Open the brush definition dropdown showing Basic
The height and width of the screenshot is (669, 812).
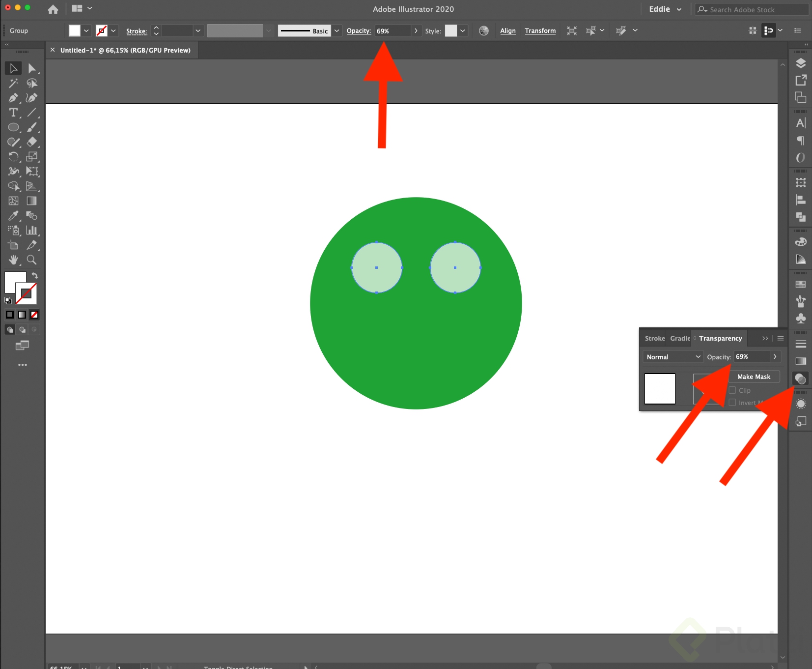337,30
